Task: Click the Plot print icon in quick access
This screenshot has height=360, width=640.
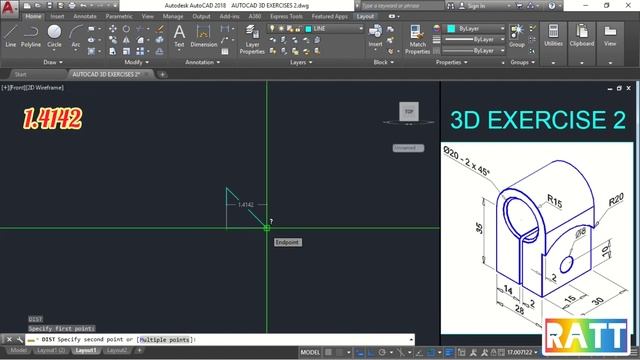Action: [72, 6]
